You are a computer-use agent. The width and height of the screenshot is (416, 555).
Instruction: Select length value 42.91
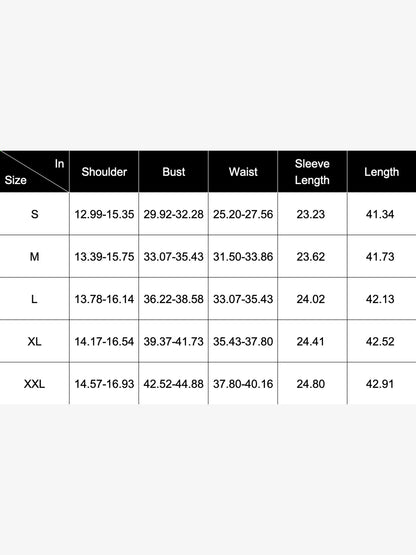point(380,384)
